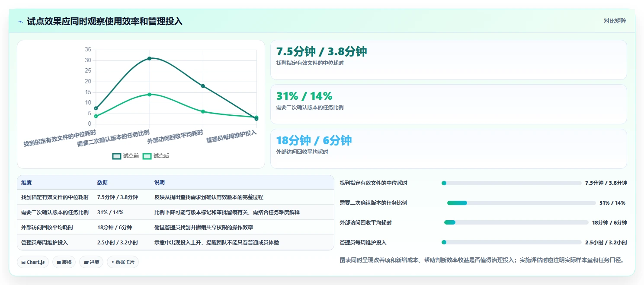Click the 数据卡片 tag chip
Image resolution: width=644 pixels, height=285 pixels.
(x=123, y=262)
